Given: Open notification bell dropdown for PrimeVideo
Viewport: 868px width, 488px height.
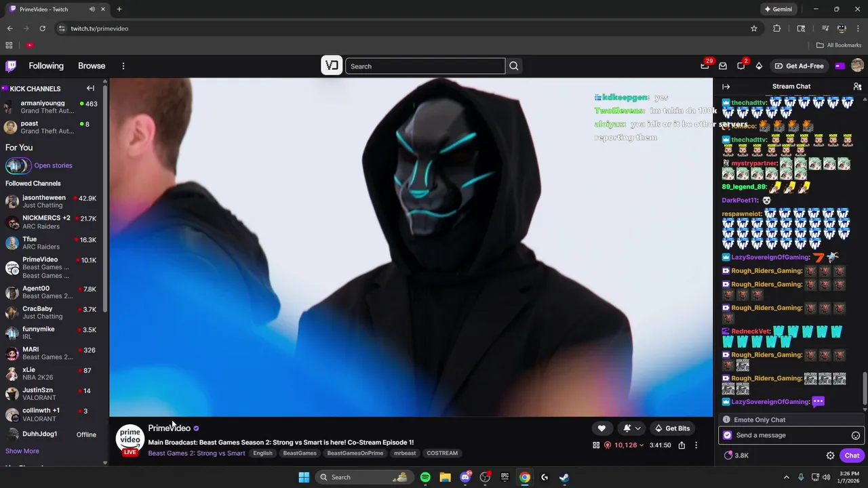Looking at the screenshot, I should 631,428.
